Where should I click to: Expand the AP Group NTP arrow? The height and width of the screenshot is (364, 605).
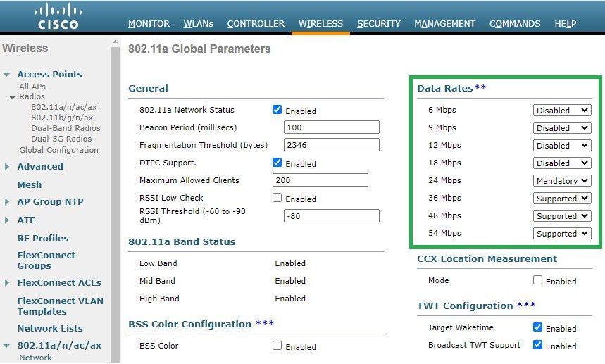pyautogui.click(x=6, y=201)
